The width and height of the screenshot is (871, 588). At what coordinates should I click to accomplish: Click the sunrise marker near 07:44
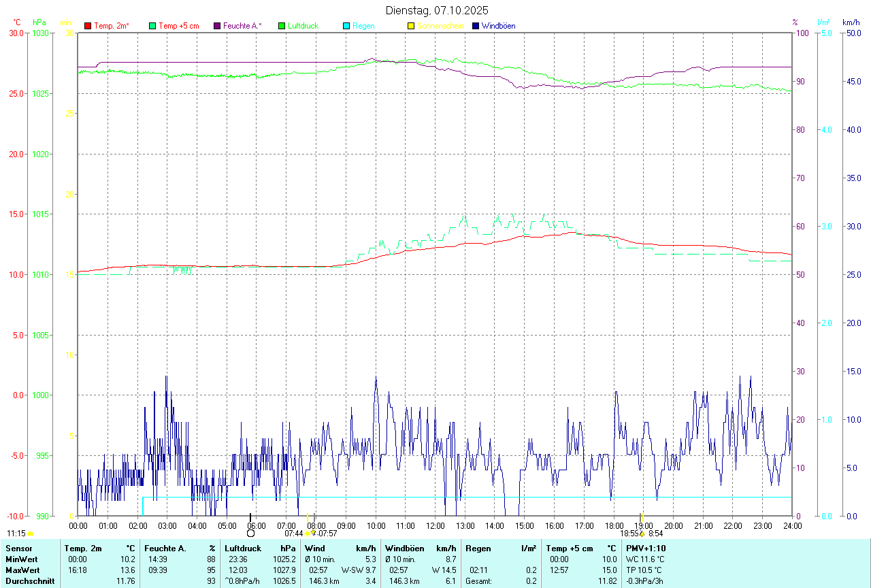308,534
